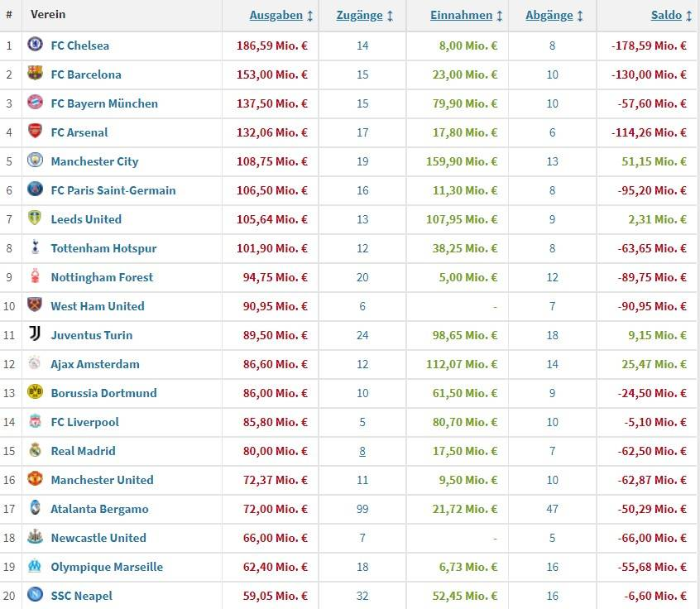
Task: Click the Olympique Marseille crest icon
Action: click(x=35, y=565)
